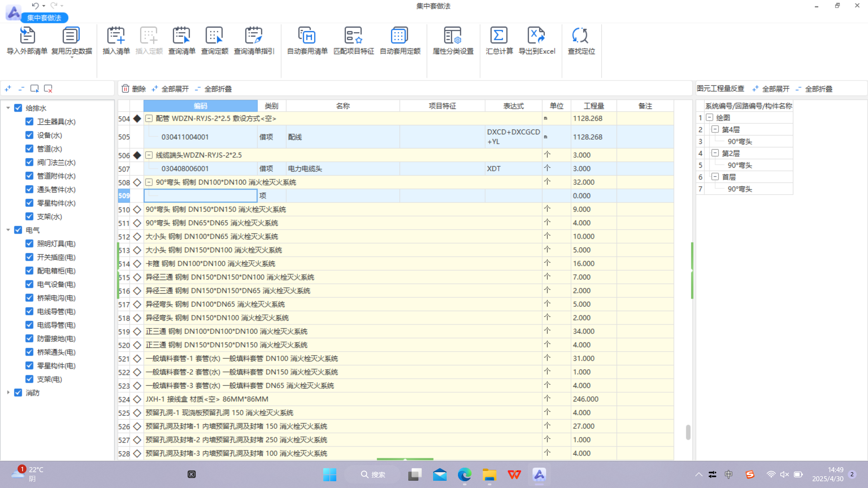
Task: Click deselect-all icon in left panel toolbar
Action: pos(48,89)
